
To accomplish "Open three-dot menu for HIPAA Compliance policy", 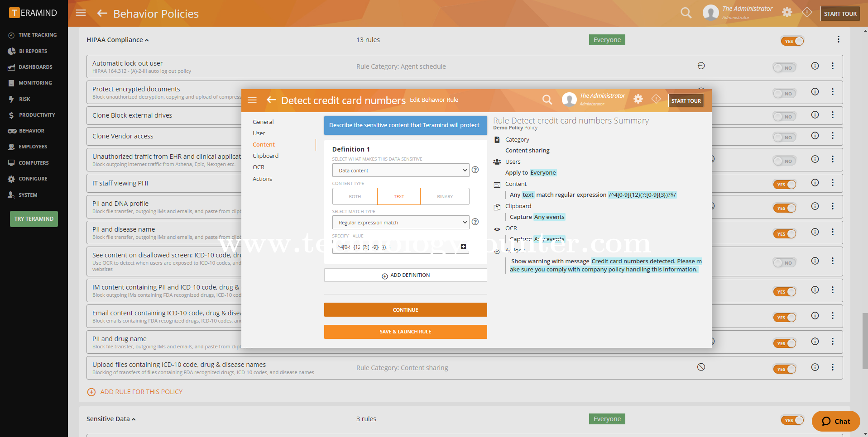I will [838, 40].
